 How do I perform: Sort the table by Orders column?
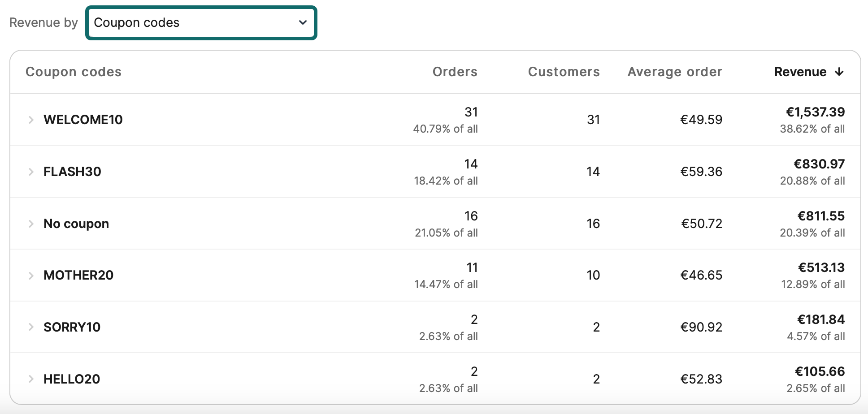pos(455,72)
